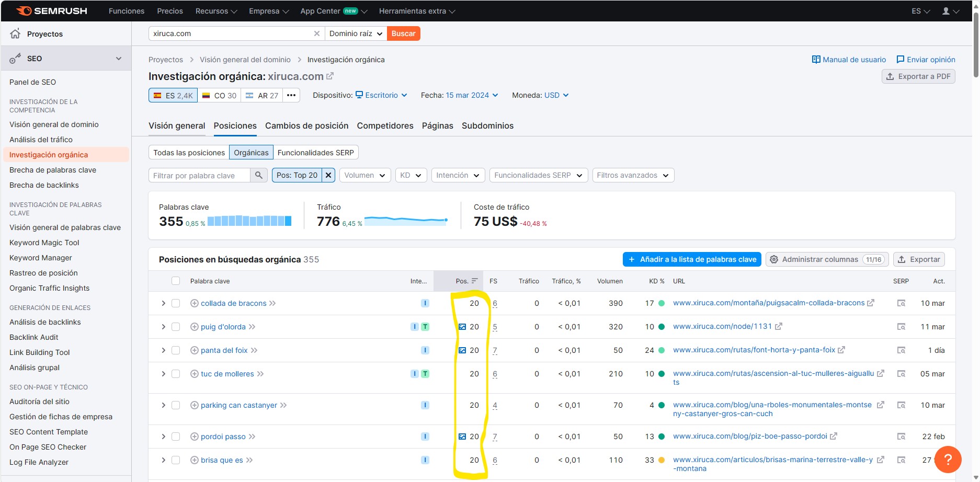Click the orange help question mark bubble

coord(948,460)
